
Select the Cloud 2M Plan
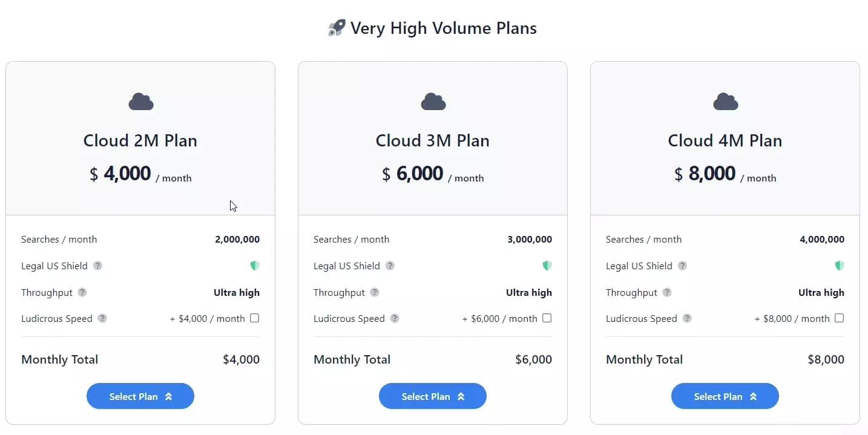click(140, 396)
